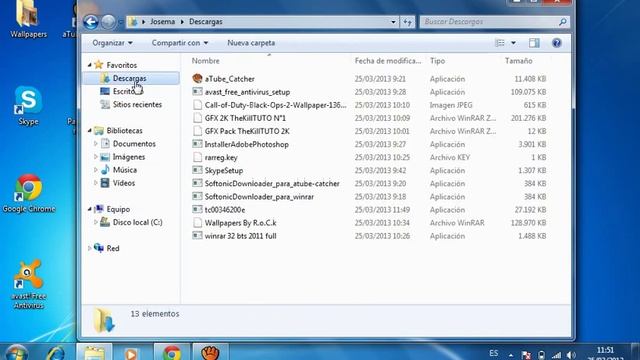Viewport: 640px width, 360px height.
Task: Click the Explorer forward arrow button
Action: coord(108,22)
